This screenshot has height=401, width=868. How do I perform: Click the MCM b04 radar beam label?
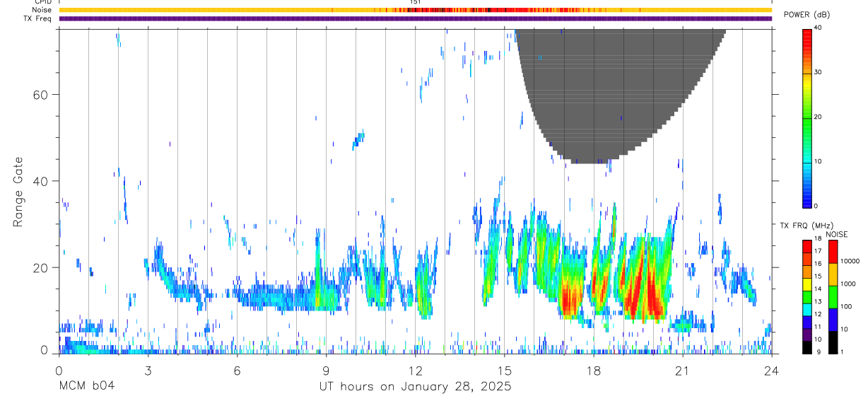click(86, 387)
